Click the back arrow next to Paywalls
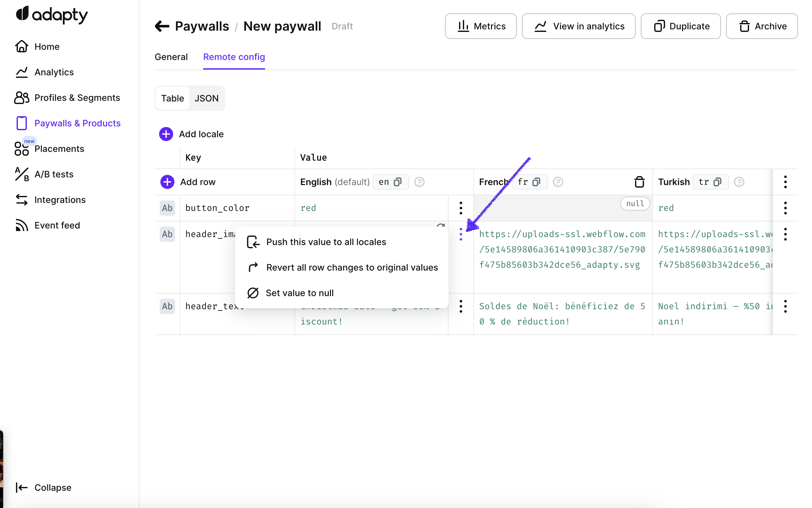Viewport: 812px width, 508px height. 162,26
